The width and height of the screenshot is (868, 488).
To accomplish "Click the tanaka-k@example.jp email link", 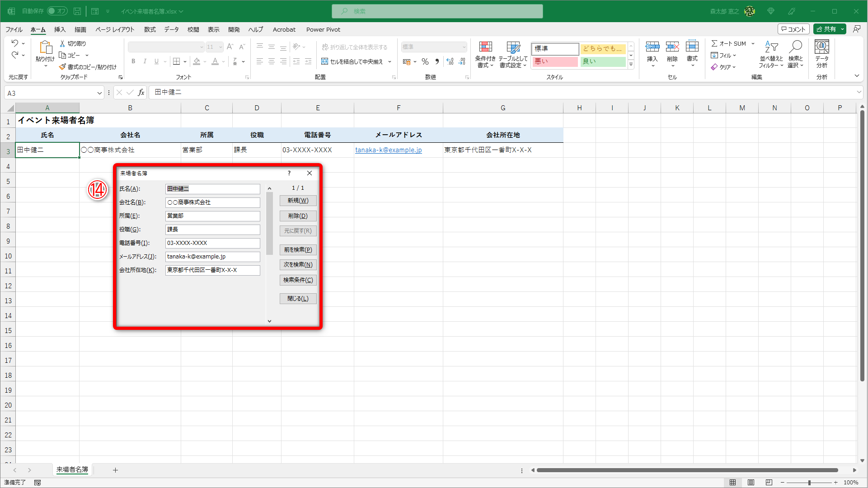I will (x=388, y=150).
